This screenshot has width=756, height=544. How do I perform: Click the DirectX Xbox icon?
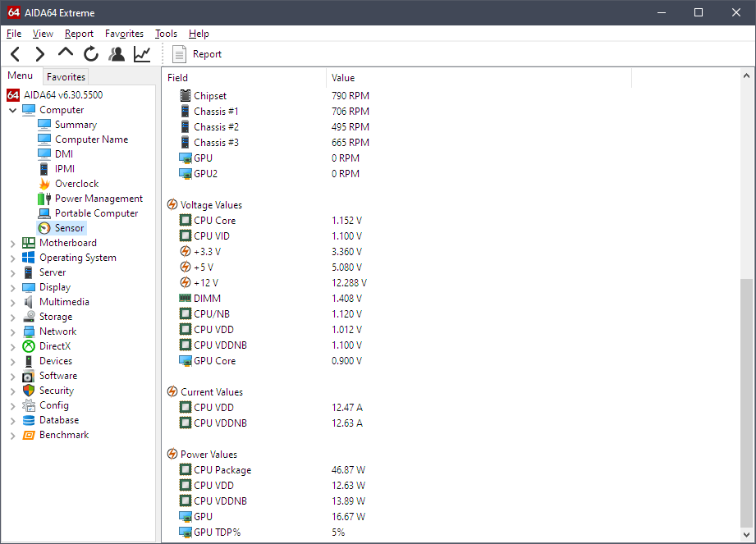coord(29,346)
